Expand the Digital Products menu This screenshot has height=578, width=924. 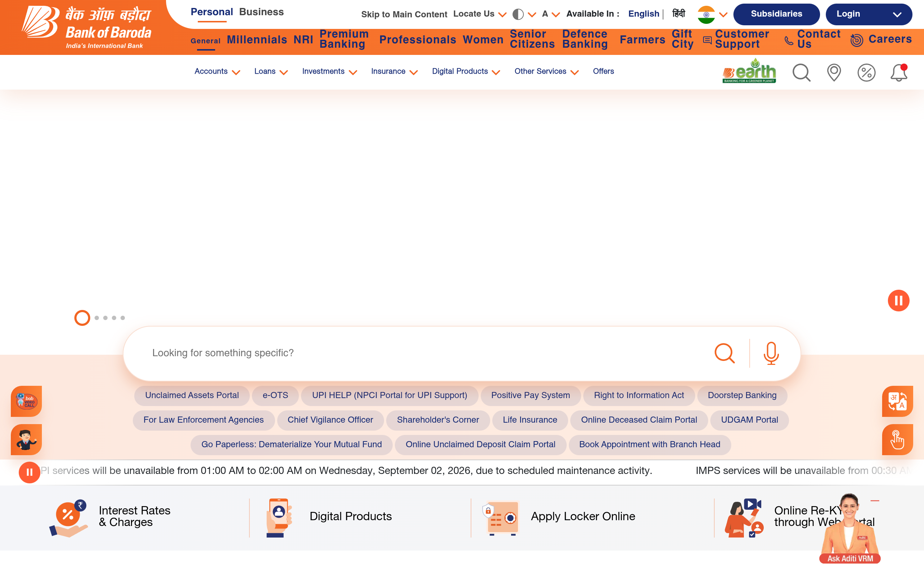pyautogui.click(x=466, y=72)
